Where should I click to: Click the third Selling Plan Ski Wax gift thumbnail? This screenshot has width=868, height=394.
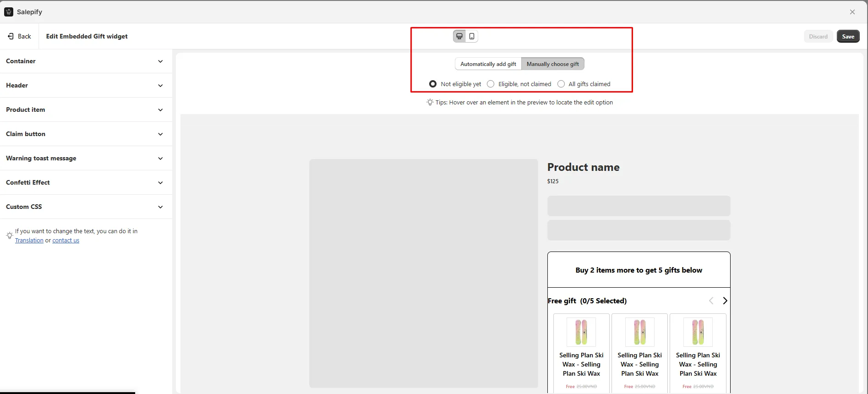click(698, 332)
